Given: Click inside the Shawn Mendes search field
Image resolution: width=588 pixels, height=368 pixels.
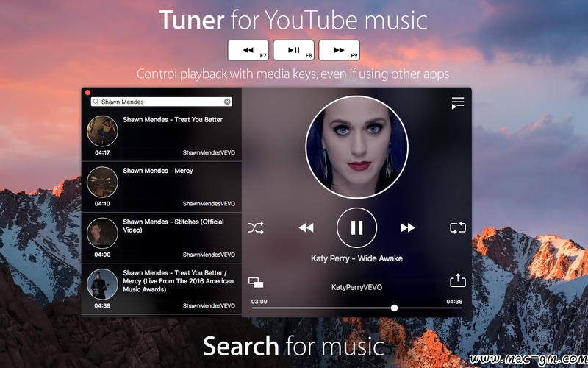Looking at the screenshot, I should (161, 102).
